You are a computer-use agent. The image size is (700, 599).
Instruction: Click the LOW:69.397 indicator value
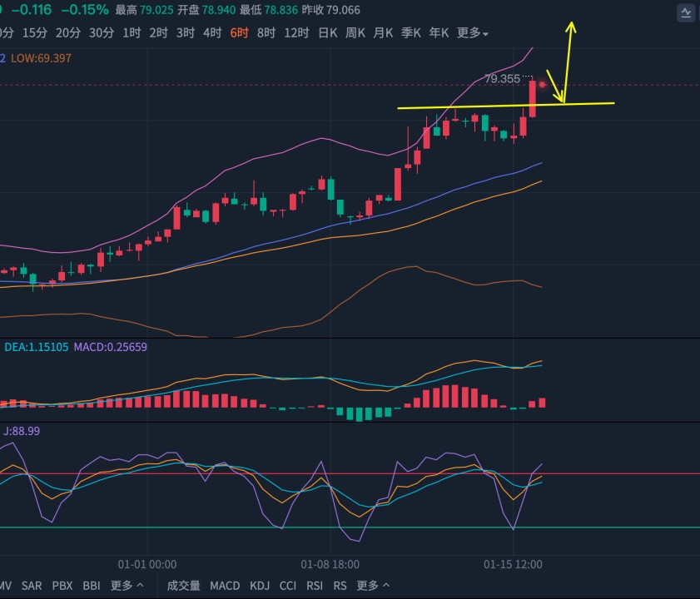(x=41, y=58)
